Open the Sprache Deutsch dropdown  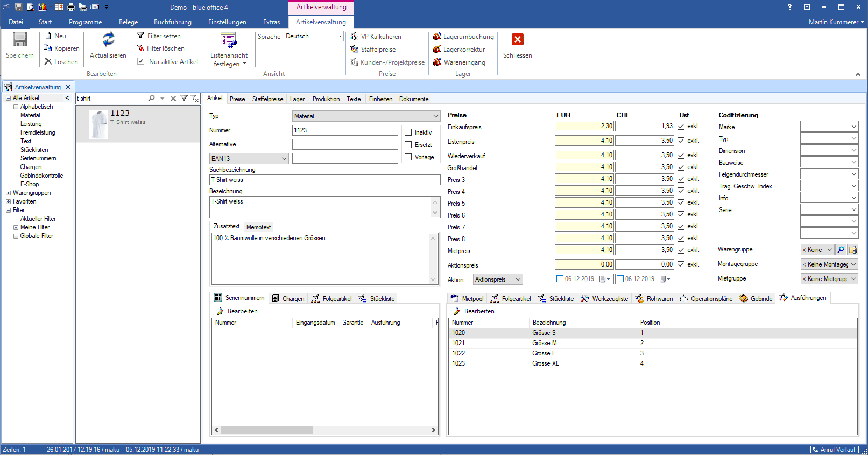tap(340, 37)
